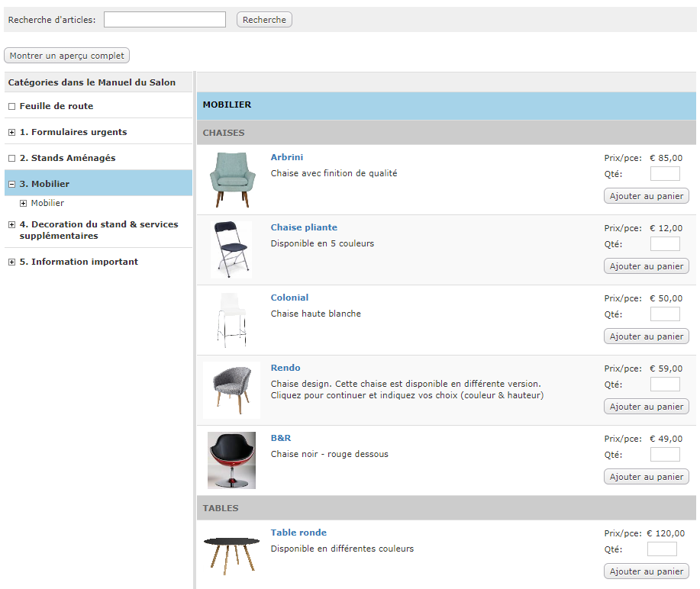700x589 pixels.
Task: Click the Chaise pliante folding chair image
Action: (x=231, y=250)
